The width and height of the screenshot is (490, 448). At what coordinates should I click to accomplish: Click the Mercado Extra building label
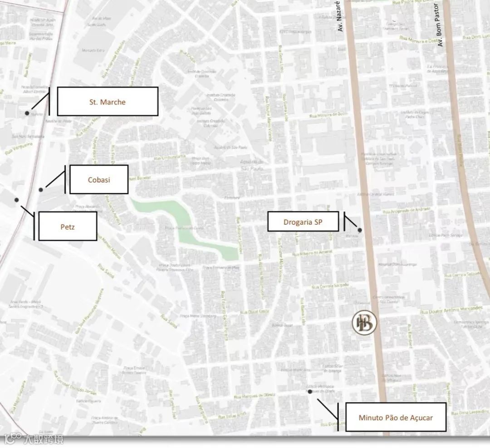click(x=93, y=50)
